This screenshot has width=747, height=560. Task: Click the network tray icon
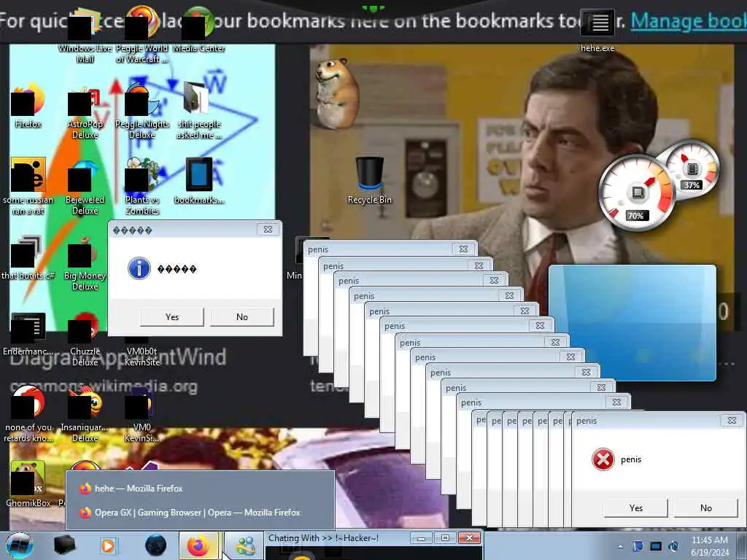[x=656, y=546]
